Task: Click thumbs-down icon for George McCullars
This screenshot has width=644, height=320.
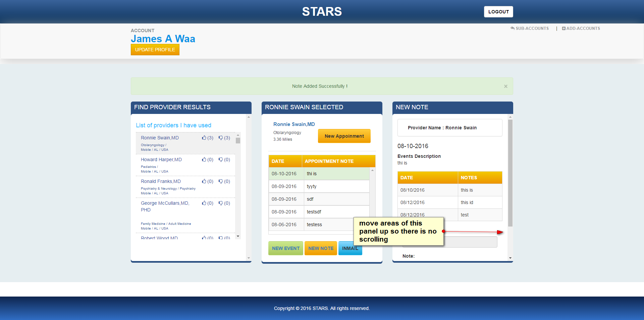Action: click(x=221, y=203)
